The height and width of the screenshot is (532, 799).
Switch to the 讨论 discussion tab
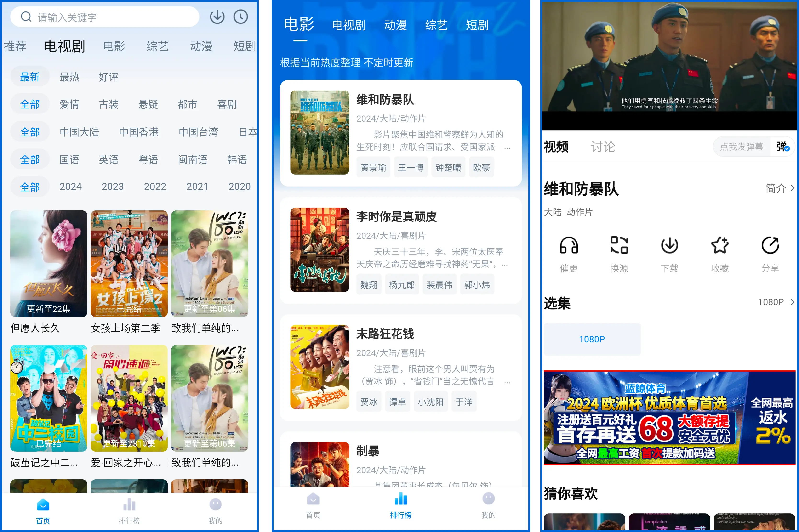[x=603, y=147]
